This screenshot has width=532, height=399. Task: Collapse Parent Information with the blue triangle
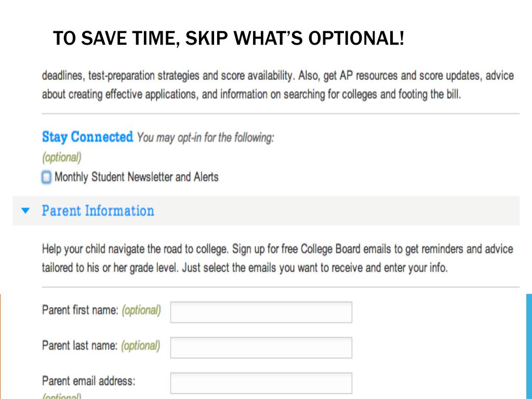[25, 211]
